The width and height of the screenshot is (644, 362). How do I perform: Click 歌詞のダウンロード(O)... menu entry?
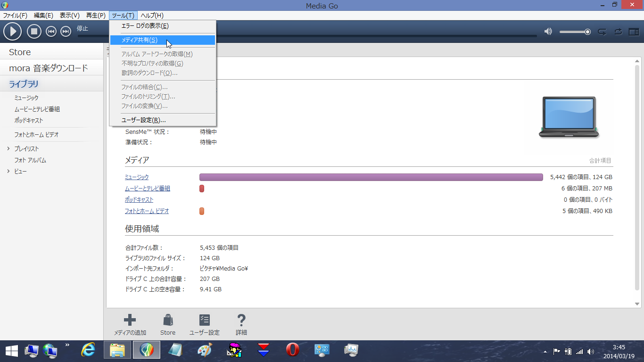pos(163,73)
